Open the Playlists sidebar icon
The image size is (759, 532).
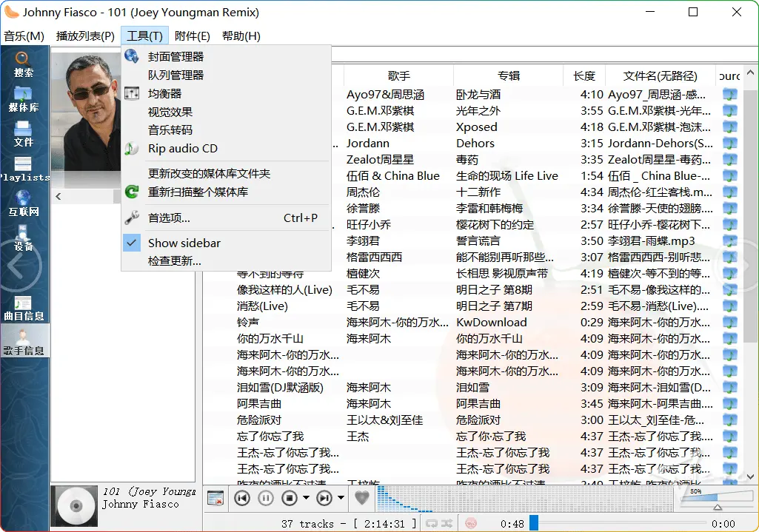point(23,169)
